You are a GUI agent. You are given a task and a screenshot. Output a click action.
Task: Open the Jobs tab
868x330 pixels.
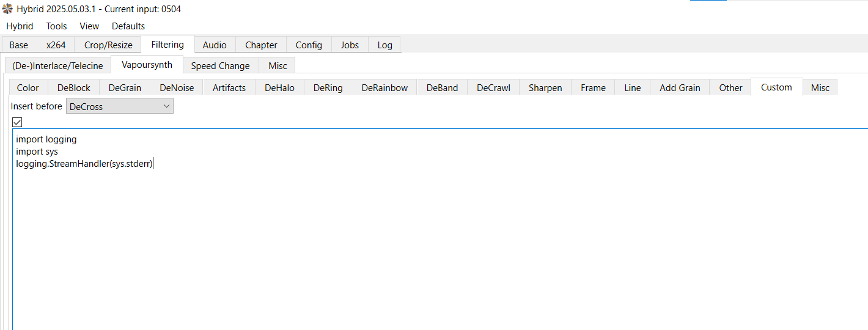tap(350, 45)
